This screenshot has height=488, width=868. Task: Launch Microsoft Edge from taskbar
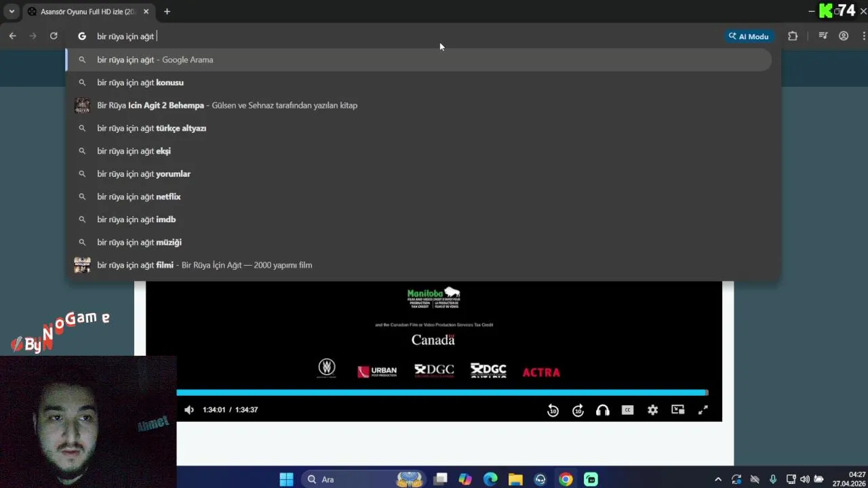point(490,479)
